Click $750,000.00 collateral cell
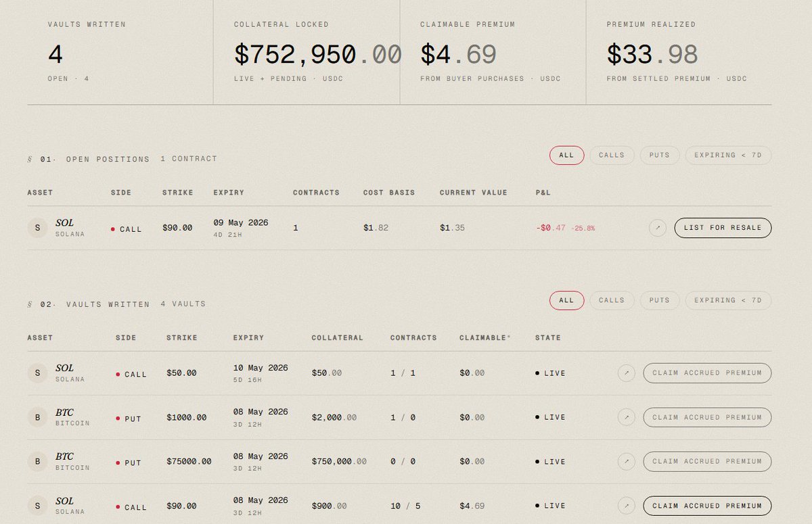The width and height of the screenshot is (812, 524). tap(339, 462)
